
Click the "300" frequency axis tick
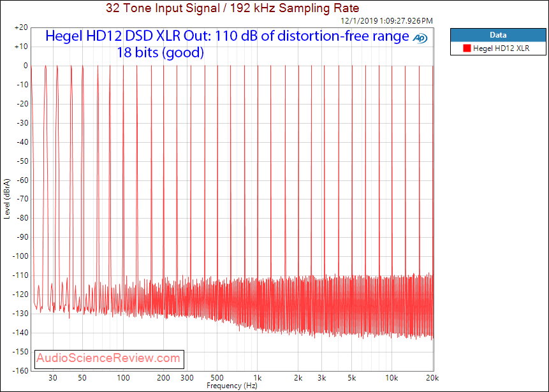pos(187,378)
